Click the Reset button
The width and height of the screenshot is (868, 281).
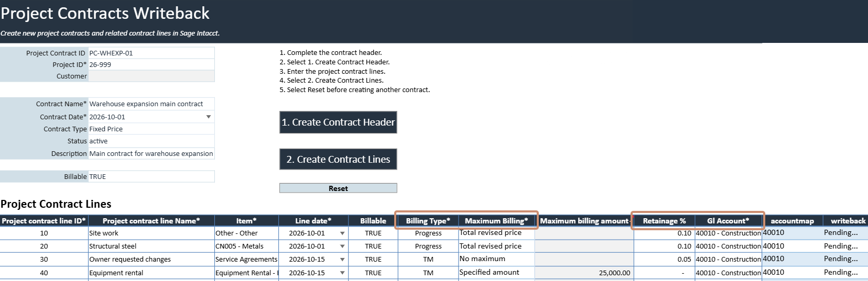coord(338,188)
